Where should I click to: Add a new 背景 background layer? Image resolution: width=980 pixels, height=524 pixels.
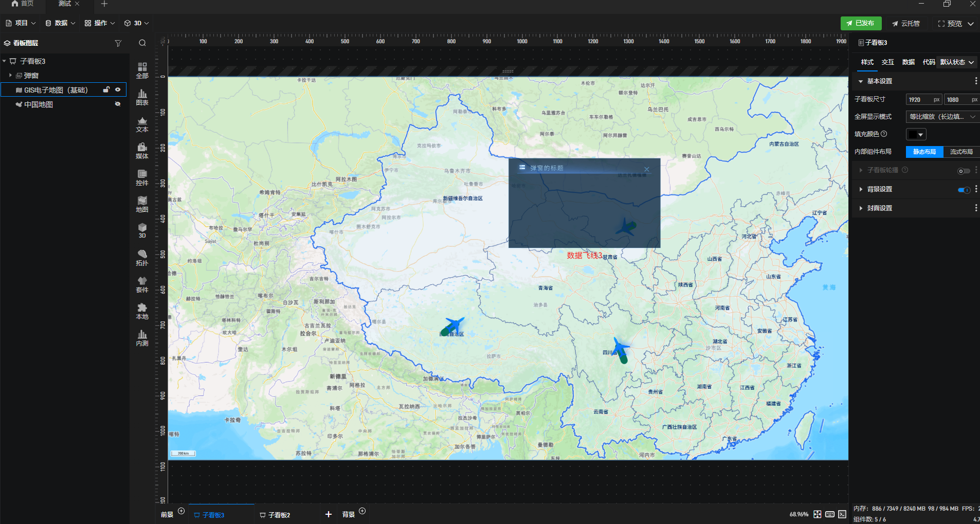[362, 511]
